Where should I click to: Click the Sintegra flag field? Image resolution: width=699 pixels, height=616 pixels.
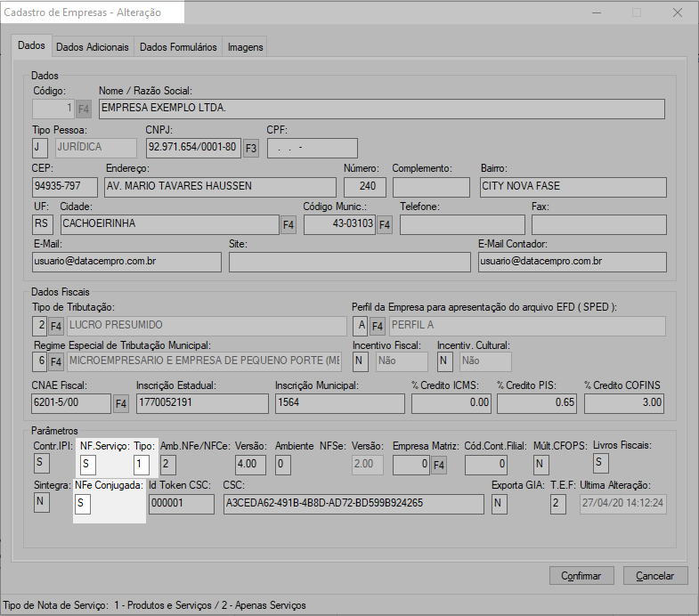click(42, 503)
